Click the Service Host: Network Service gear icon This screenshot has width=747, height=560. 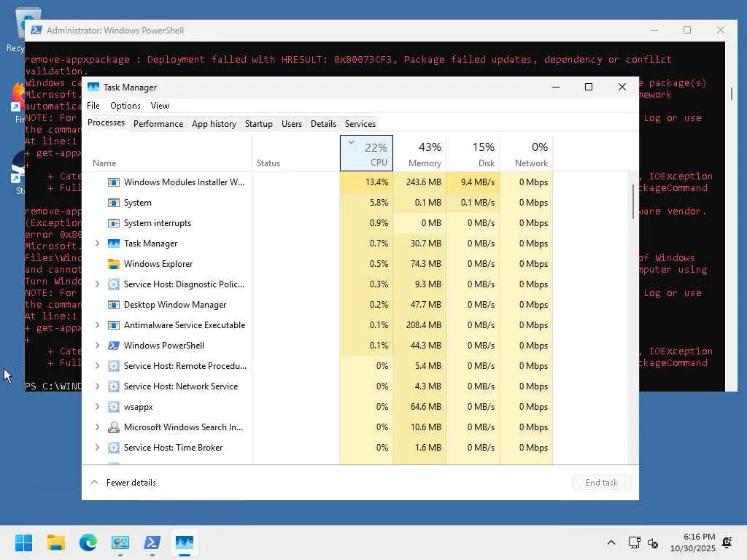[113, 386]
